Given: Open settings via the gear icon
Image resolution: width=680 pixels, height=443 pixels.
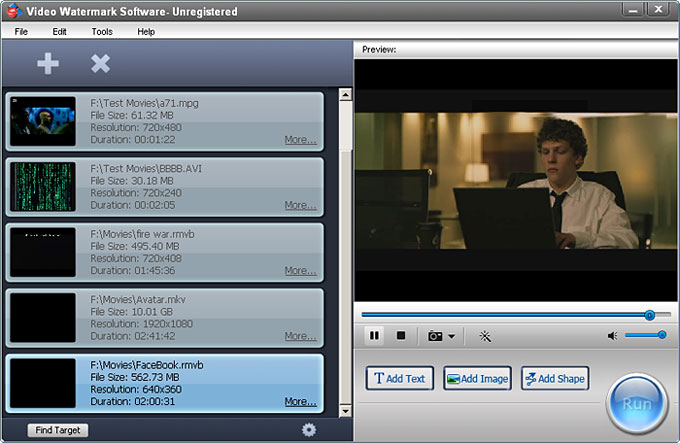Looking at the screenshot, I should coord(308,430).
